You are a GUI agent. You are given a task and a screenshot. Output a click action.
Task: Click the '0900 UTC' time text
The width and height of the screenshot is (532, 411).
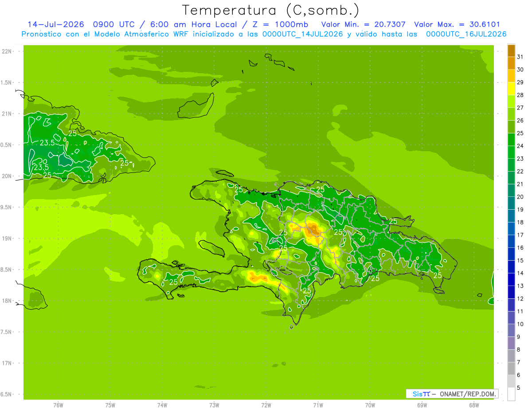[114, 24]
